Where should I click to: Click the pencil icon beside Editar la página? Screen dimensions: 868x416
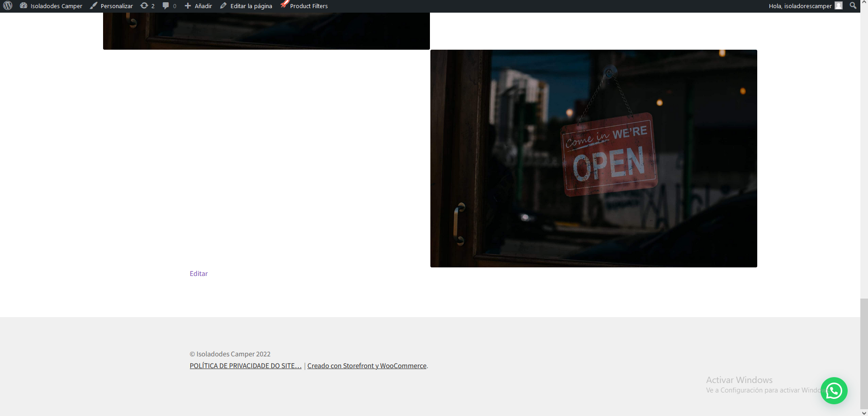click(223, 5)
